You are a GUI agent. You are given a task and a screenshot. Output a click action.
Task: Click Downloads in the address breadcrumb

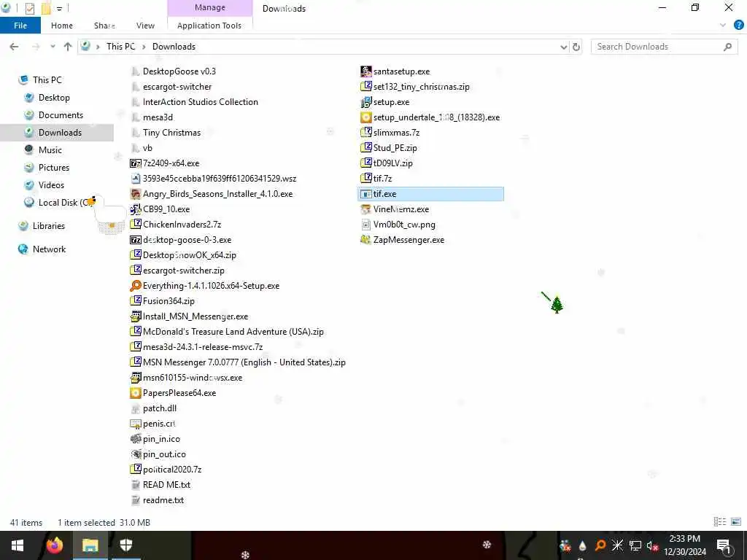(x=174, y=47)
